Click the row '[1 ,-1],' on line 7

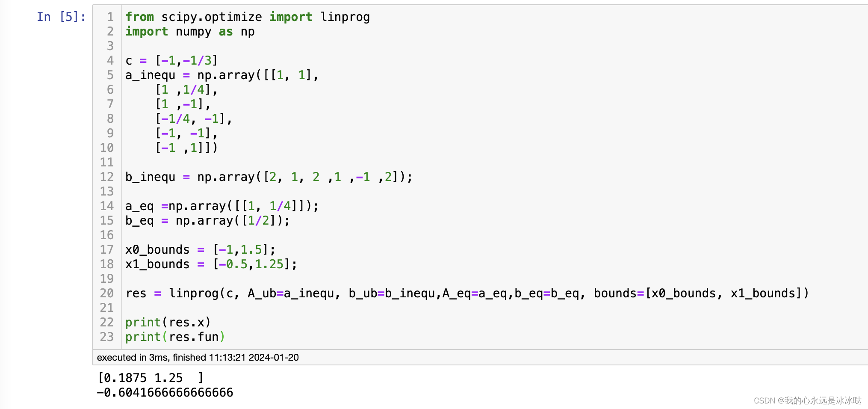tap(183, 104)
